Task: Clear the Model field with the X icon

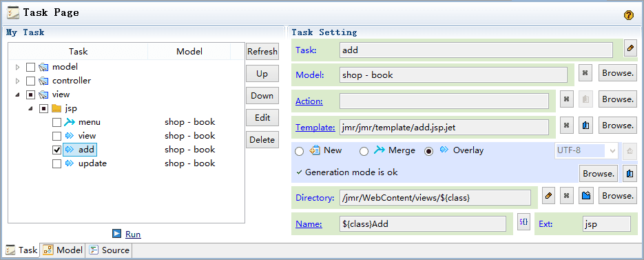Action: point(585,74)
